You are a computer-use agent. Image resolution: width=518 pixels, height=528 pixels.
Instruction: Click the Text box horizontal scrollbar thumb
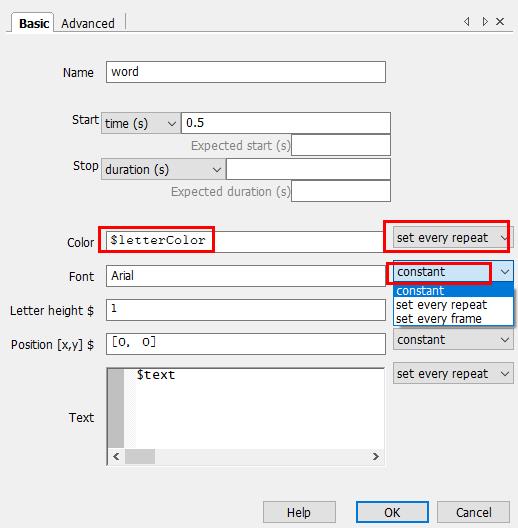tap(140, 457)
